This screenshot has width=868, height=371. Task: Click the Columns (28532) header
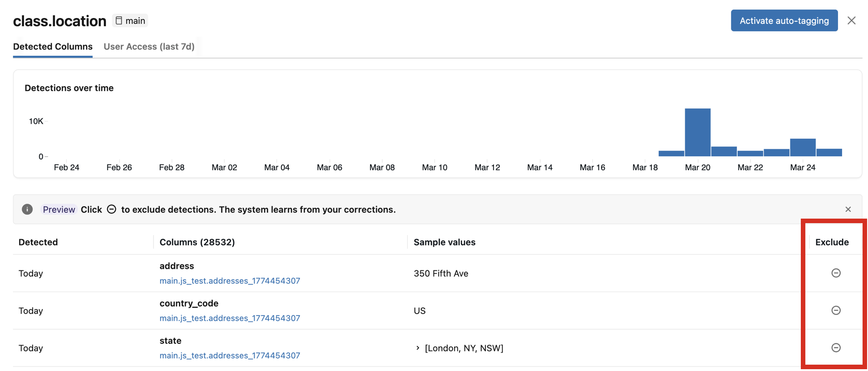coord(197,242)
